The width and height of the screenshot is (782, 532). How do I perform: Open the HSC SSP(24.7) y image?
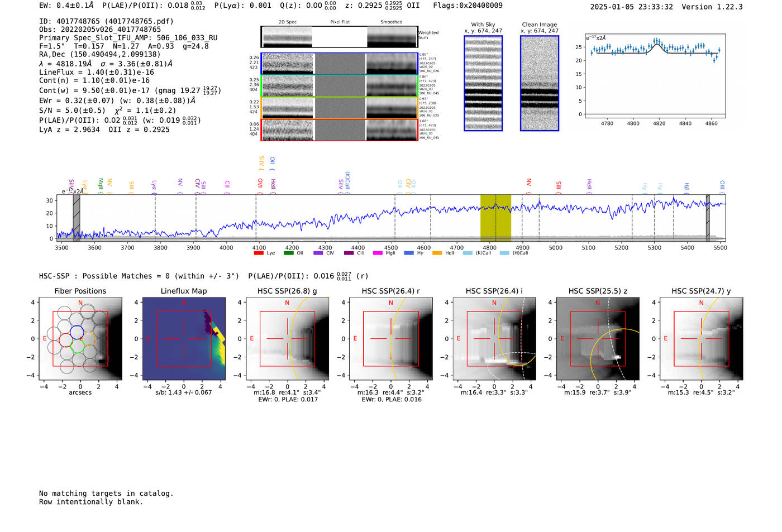pyautogui.click(x=702, y=339)
